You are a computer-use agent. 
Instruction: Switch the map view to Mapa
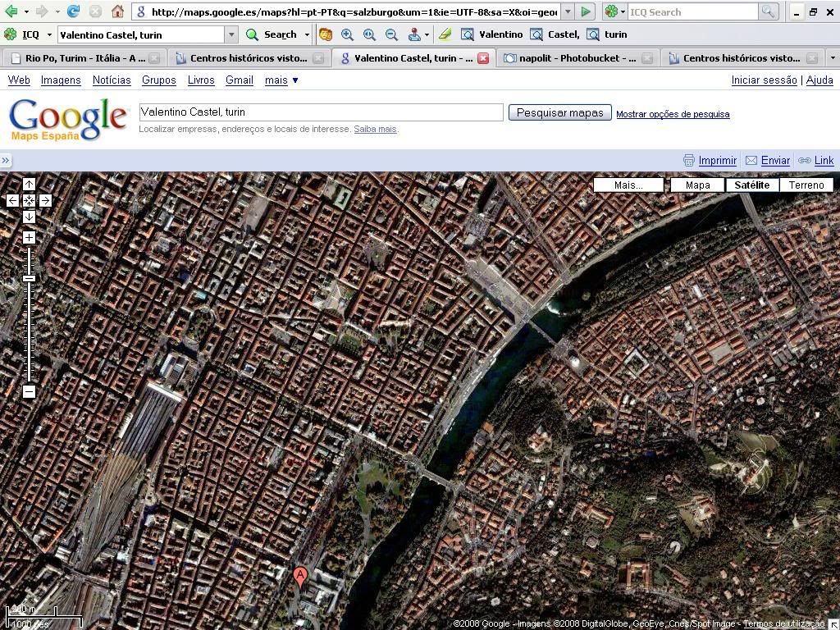[697, 185]
